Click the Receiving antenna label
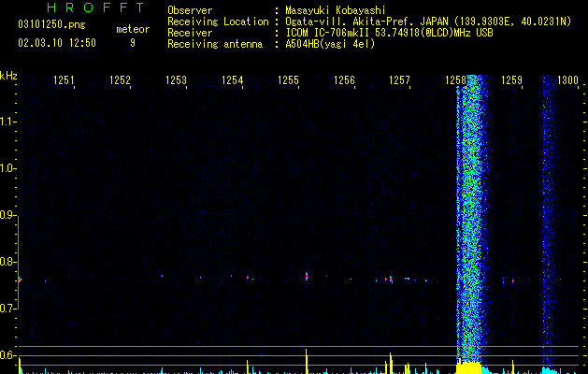Screen dimensions: 588x374 click(x=215, y=44)
